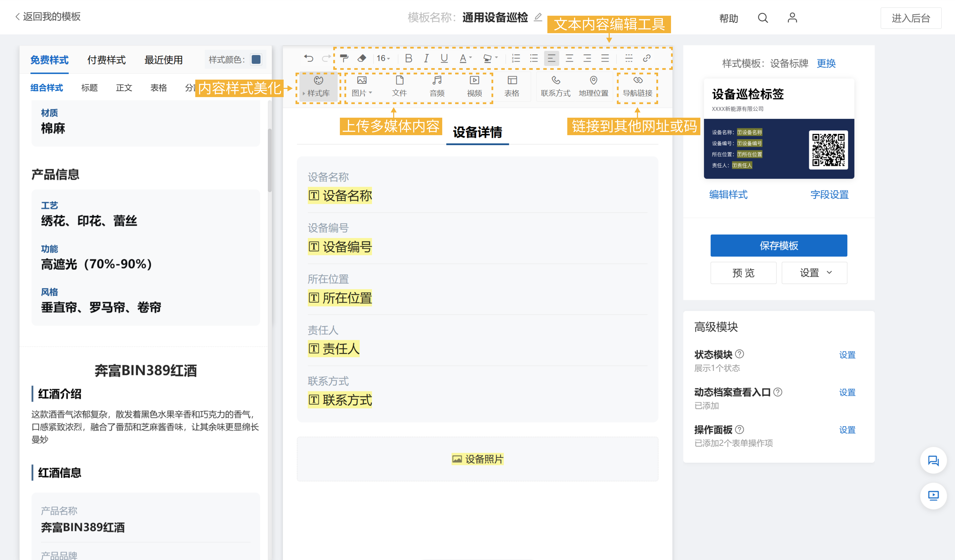Select justify text alignment

(x=605, y=58)
